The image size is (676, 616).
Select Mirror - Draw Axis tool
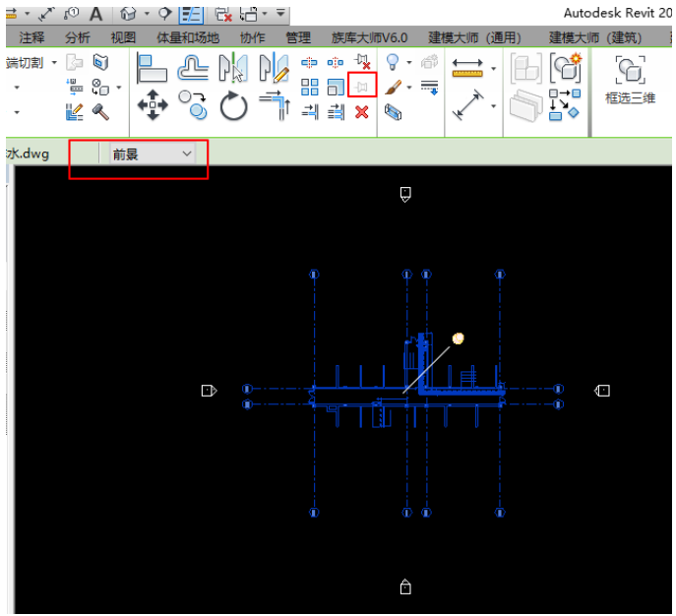pyautogui.click(x=275, y=68)
